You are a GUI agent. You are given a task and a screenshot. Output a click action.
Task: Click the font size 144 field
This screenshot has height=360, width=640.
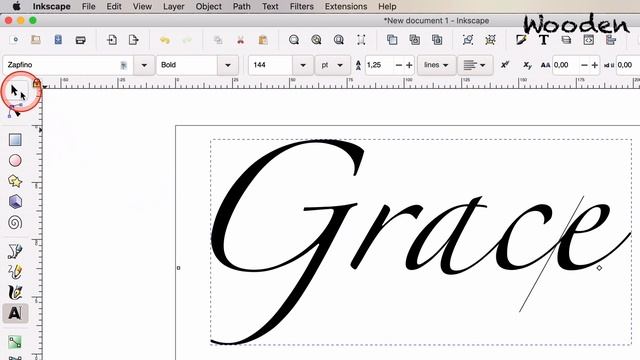(x=271, y=65)
